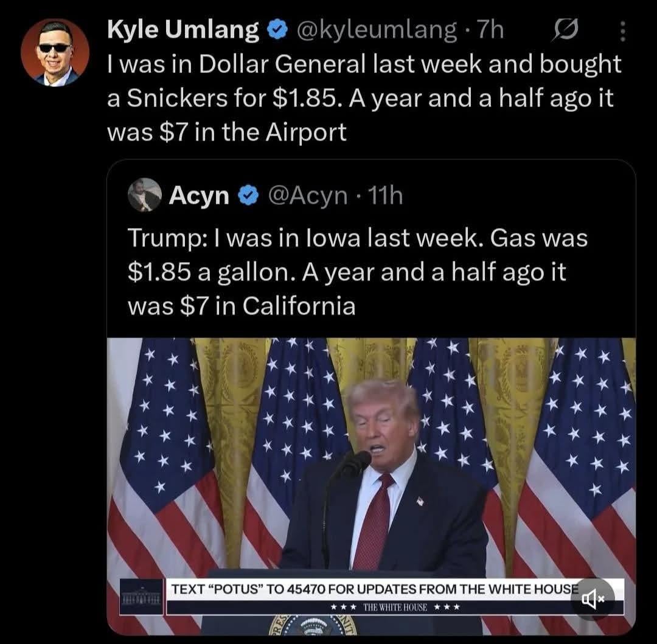The height and width of the screenshot is (644, 657).
Task: Open quoted tweet text about Iowa gas
Action: coord(358,272)
